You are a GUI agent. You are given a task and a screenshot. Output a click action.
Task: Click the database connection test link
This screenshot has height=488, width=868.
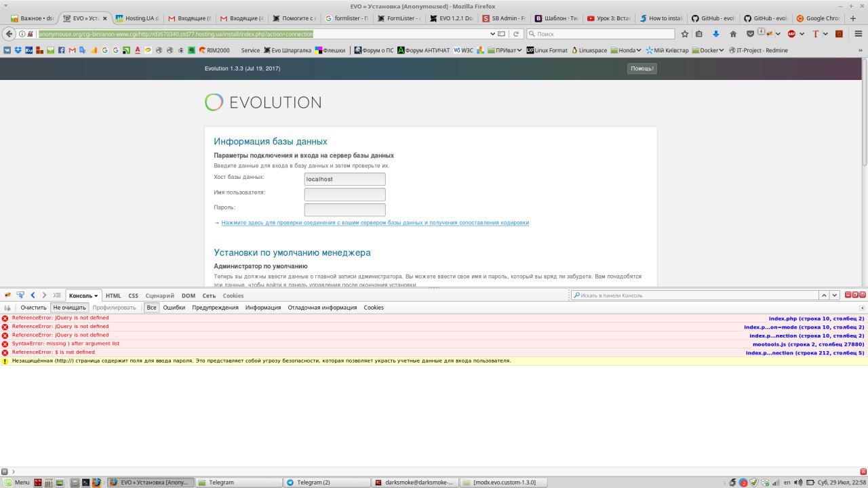(x=375, y=222)
